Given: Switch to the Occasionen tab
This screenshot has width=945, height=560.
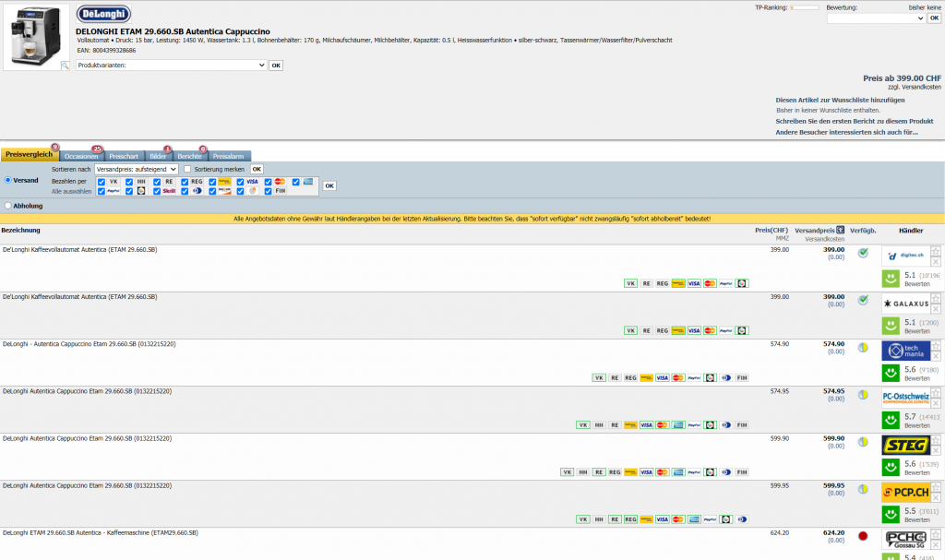Looking at the screenshot, I should point(81,156).
